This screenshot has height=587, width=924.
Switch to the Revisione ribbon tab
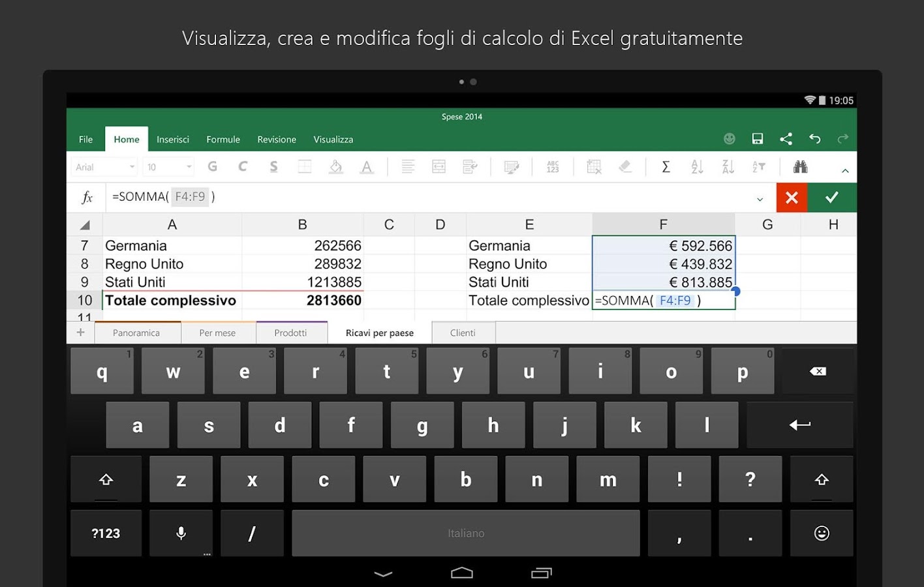[277, 140]
